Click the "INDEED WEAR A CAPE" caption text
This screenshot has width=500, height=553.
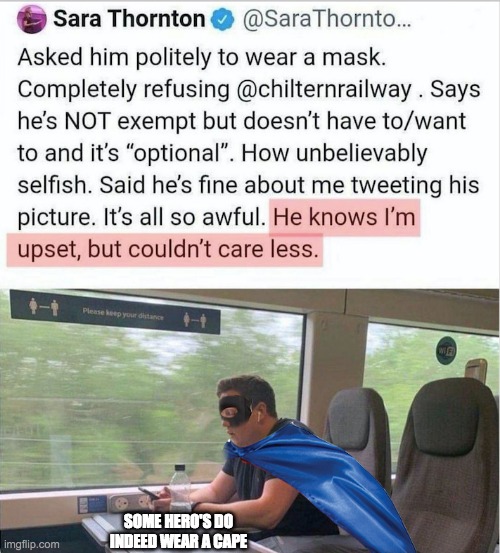[178, 540]
